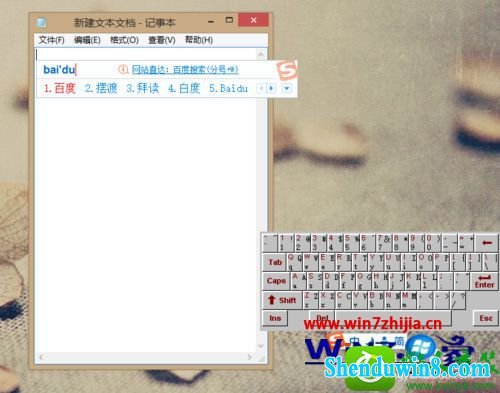Click the Notepad vertical scrollbar down arrow
The image size is (500, 393).
tap(261, 346)
